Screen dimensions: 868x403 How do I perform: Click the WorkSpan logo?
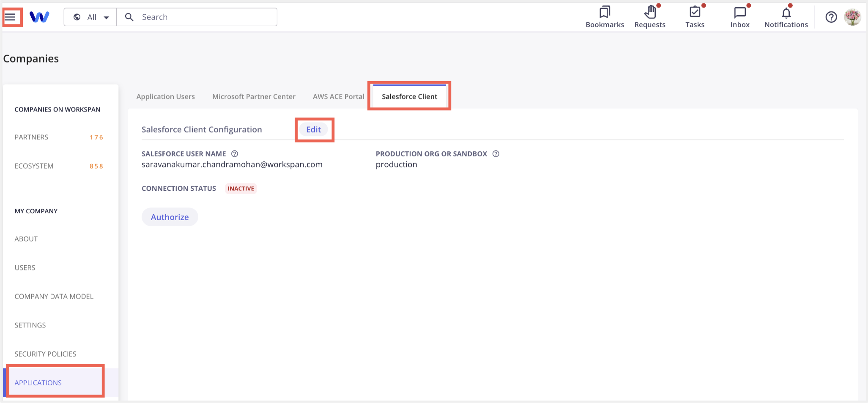39,17
